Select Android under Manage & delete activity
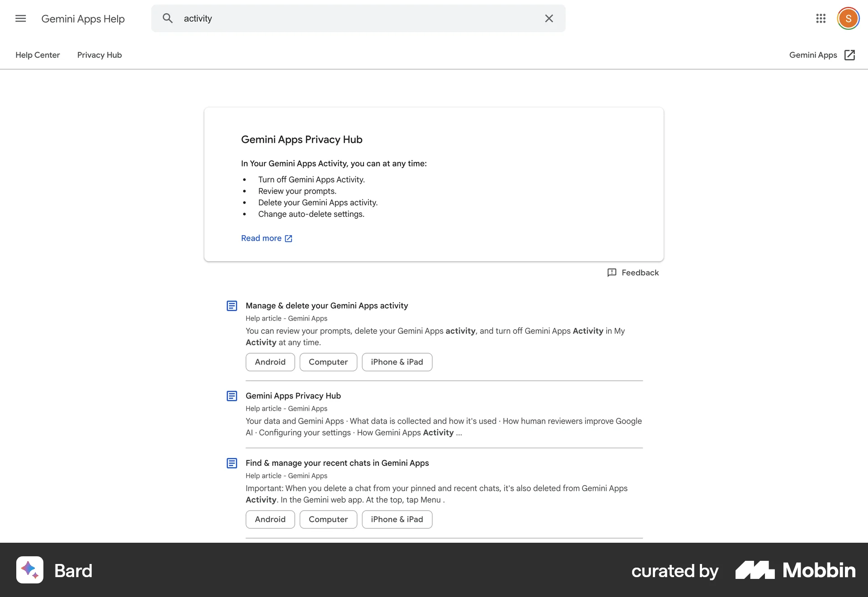Image resolution: width=868 pixels, height=597 pixels. [270, 362]
